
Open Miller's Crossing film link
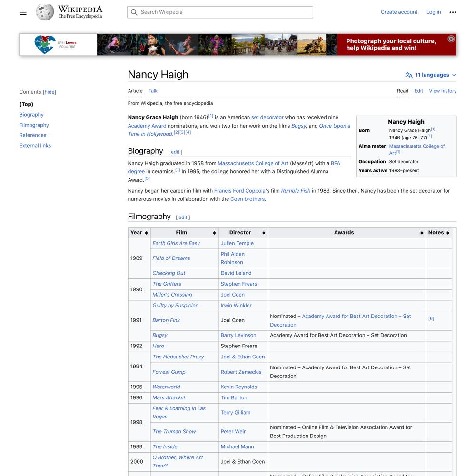172,295
